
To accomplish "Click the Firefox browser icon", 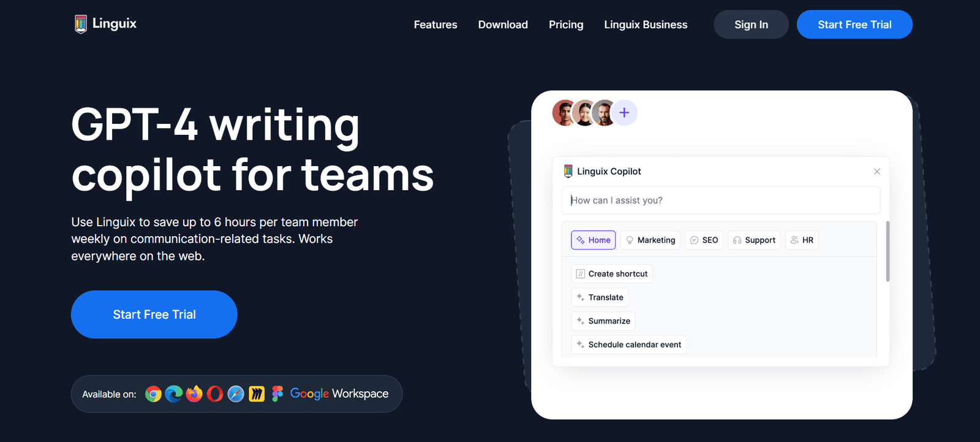I will click(194, 394).
